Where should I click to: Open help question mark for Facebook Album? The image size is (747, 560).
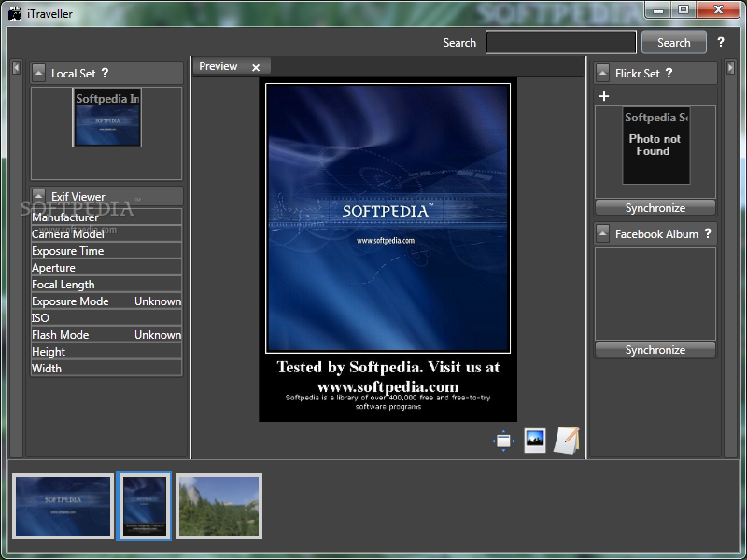click(x=708, y=233)
